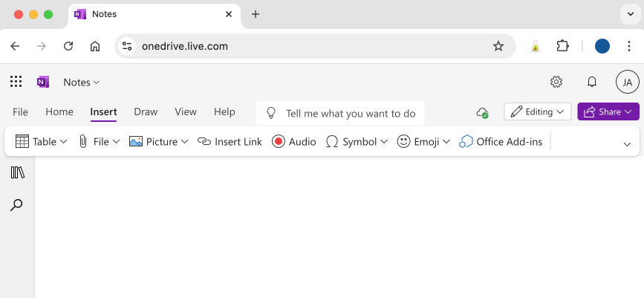Click the search magnifier in sidebar
Screen dimensions: 644x298
[16, 205]
